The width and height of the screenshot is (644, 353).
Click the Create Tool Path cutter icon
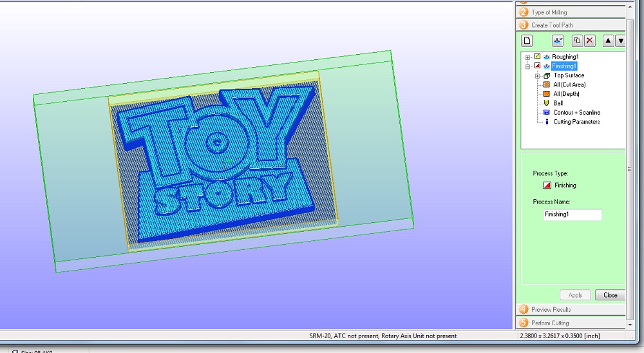pyautogui.click(x=558, y=41)
